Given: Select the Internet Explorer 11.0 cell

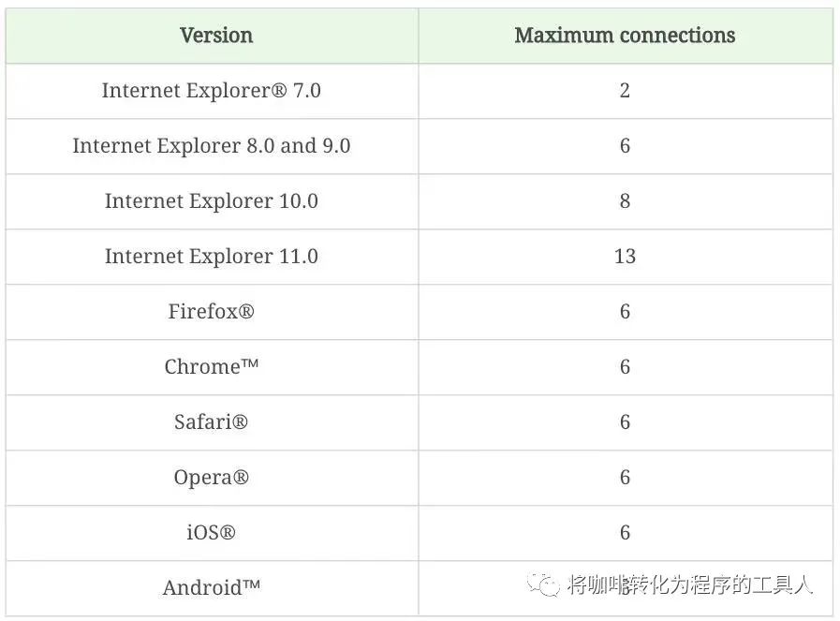Looking at the screenshot, I should pos(211,256).
